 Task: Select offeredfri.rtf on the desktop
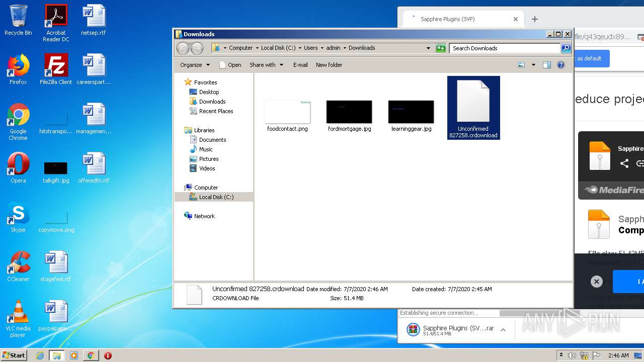pyautogui.click(x=94, y=168)
